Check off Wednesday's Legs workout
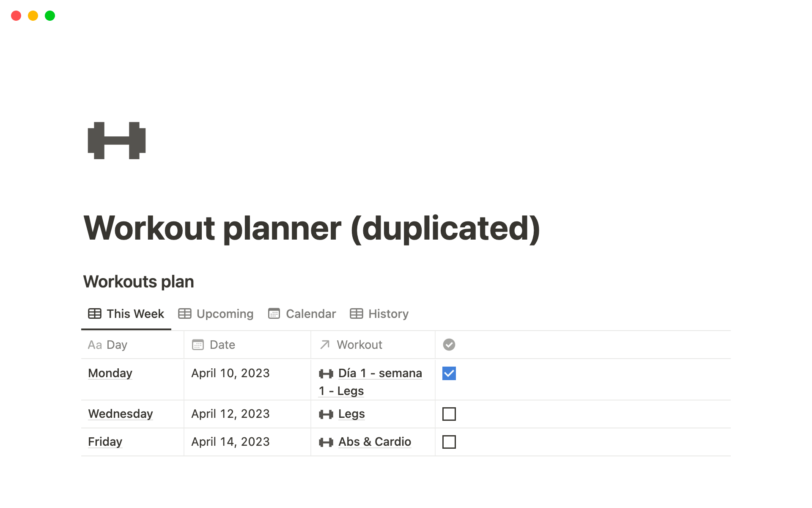 pos(449,414)
